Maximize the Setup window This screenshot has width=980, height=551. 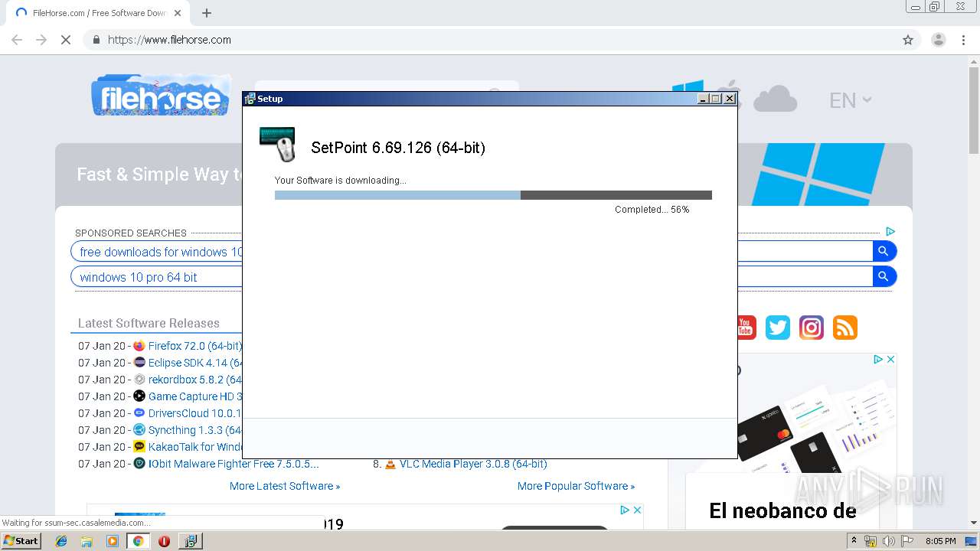717,99
